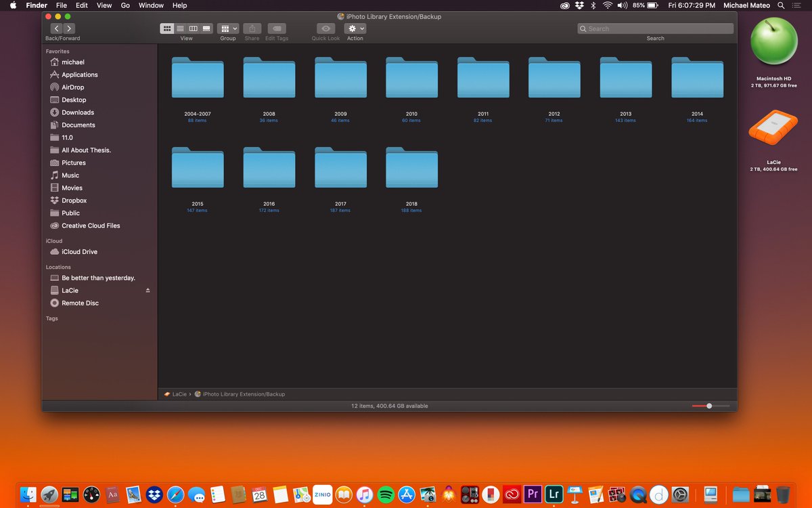This screenshot has height=508, width=812.
Task: Select the 2018 folder
Action: [411, 168]
